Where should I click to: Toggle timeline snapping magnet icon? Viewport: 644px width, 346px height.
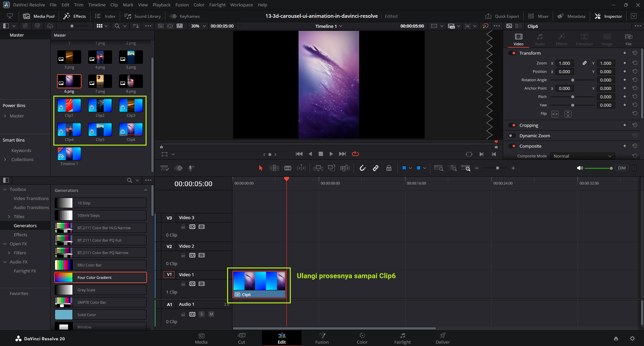(363, 168)
